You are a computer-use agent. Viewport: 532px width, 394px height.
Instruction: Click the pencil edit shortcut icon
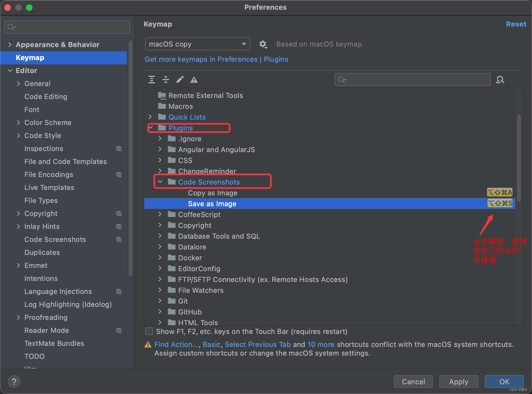pyautogui.click(x=180, y=80)
